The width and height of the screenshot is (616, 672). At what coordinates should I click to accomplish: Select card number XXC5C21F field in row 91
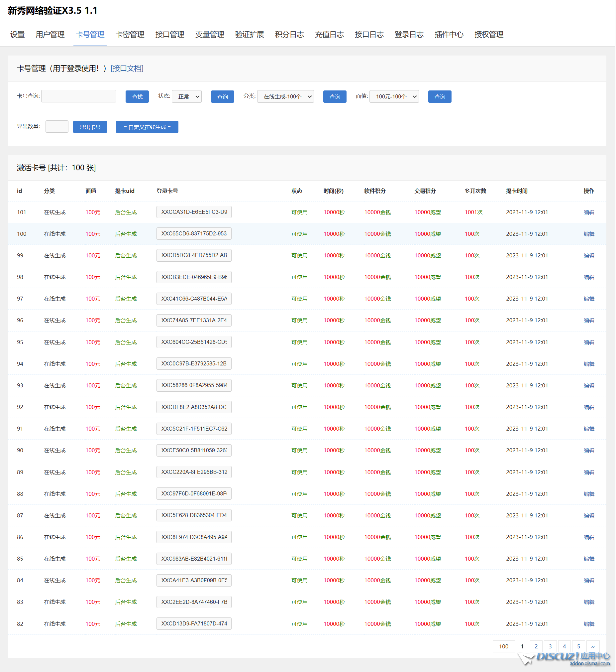(x=194, y=429)
